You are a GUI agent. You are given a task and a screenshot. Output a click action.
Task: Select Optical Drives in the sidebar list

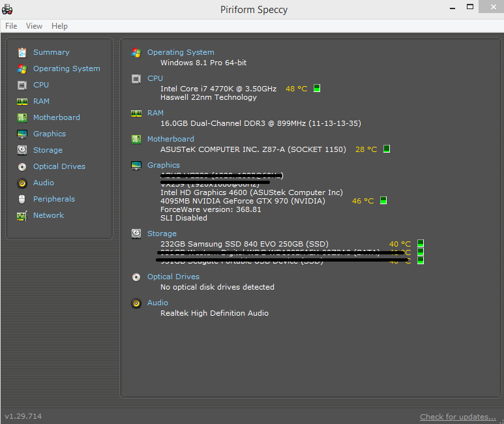pyautogui.click(x=59, y=166)
